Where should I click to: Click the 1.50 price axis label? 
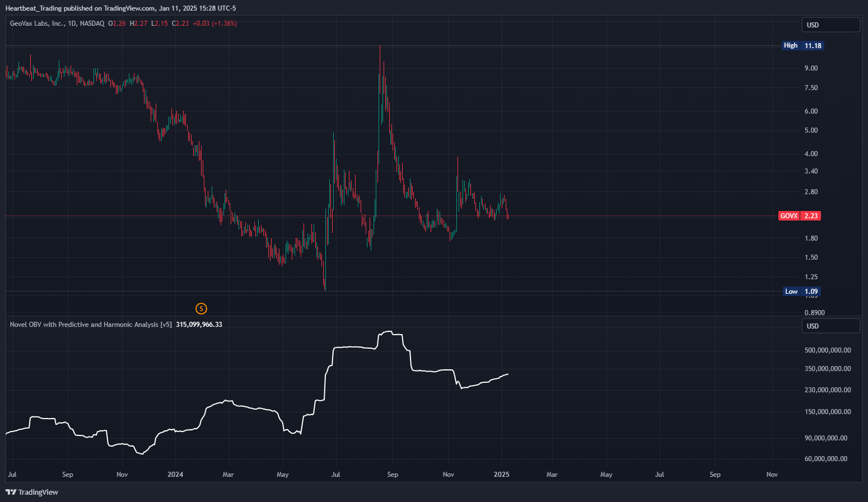[x=811, y=257]
